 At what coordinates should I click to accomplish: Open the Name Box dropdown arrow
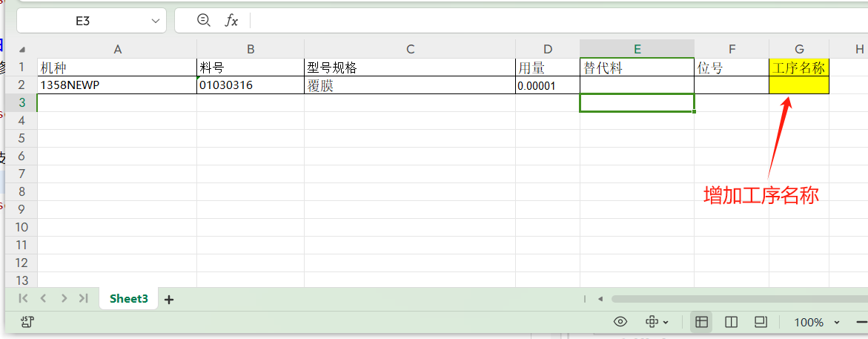[x=156, y=22]
